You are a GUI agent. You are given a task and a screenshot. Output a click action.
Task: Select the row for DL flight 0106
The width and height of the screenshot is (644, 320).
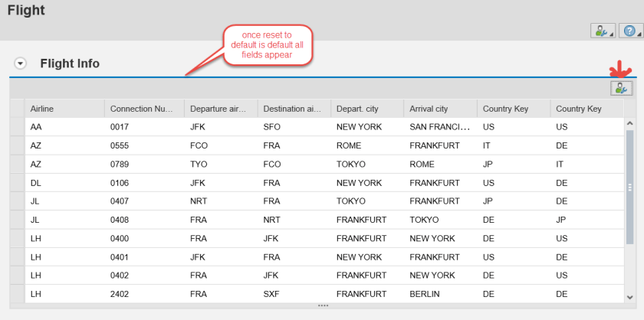17,183
